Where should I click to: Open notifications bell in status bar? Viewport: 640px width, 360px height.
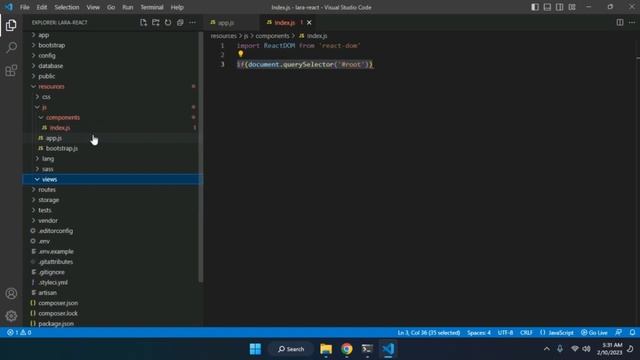[x=632, y=332]
